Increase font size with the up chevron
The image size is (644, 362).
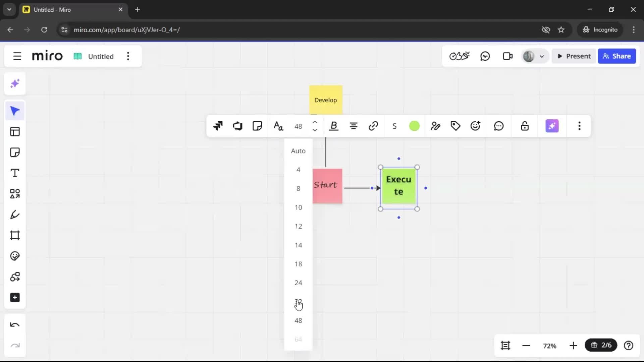pos(315,122)
